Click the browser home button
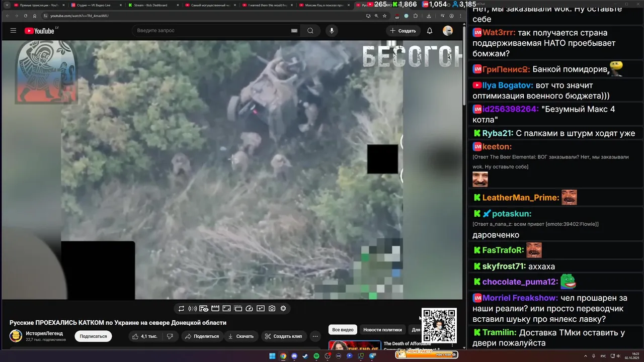 pos(35,16)
